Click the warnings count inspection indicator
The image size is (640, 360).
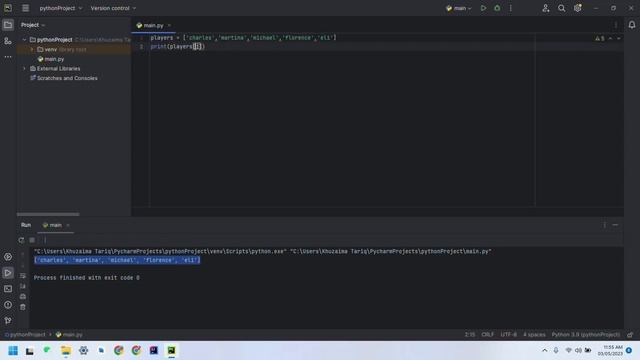[600, 38]
